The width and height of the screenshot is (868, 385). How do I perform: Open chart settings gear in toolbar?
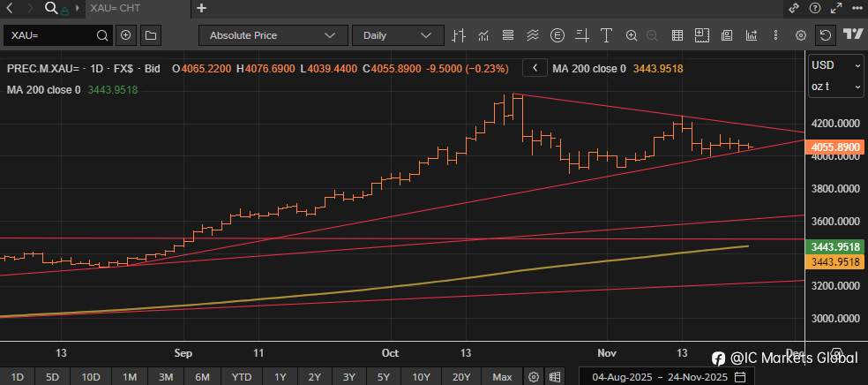click(801, 35)
